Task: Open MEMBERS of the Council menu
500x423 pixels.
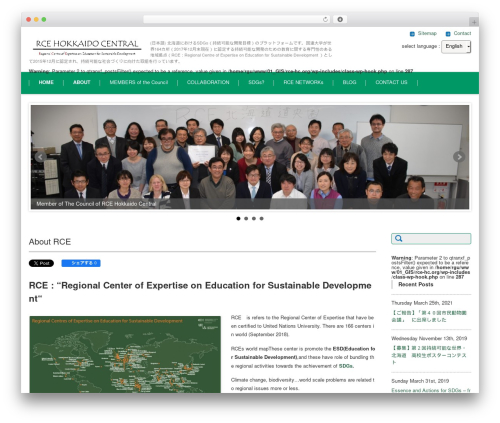Action: 139,82
